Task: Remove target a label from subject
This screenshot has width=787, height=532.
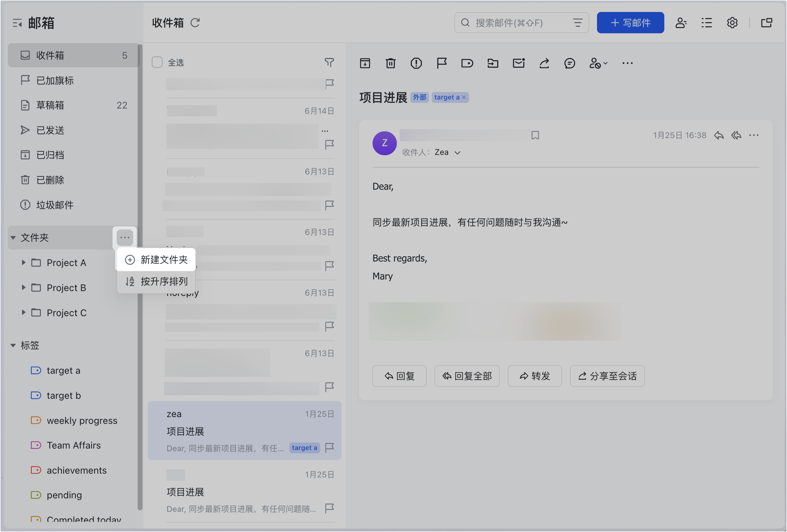Action: pyautogui.click(x=464, y=97)
